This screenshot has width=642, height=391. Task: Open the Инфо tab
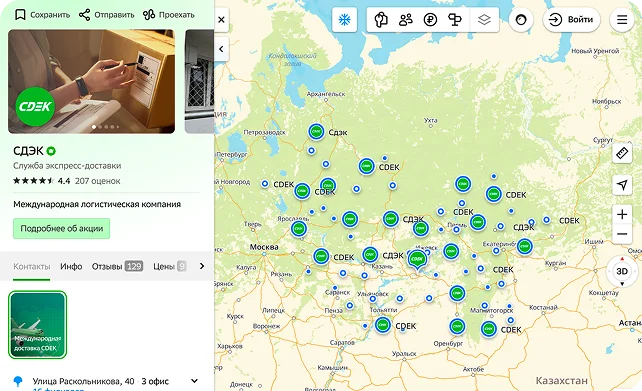[71, 267]
